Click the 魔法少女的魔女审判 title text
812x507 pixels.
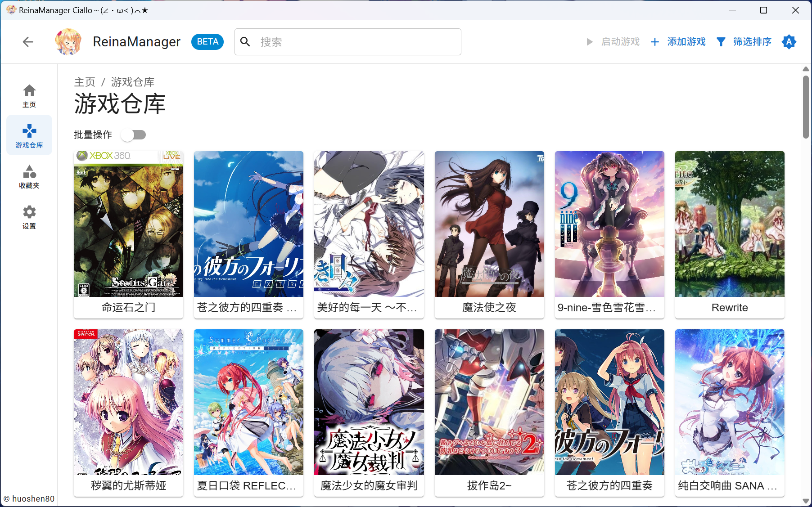tap(369, 486)
